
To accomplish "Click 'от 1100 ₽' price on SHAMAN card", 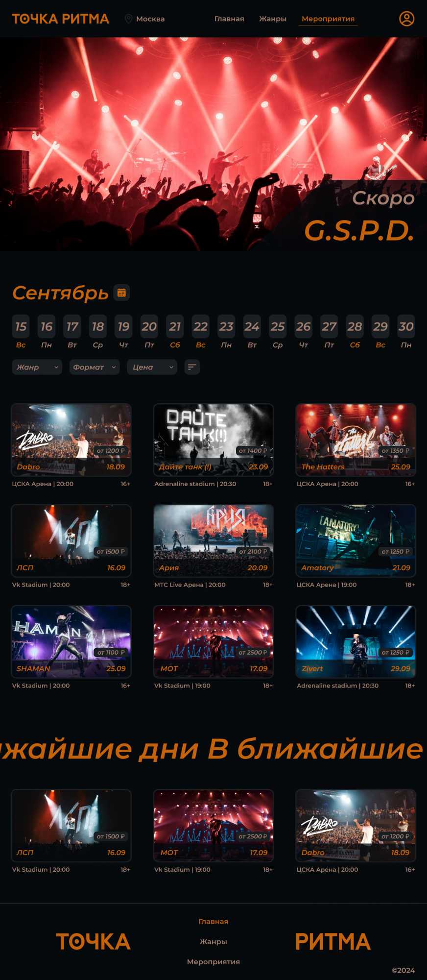I will pyautogui.click(x=111, y=652).
